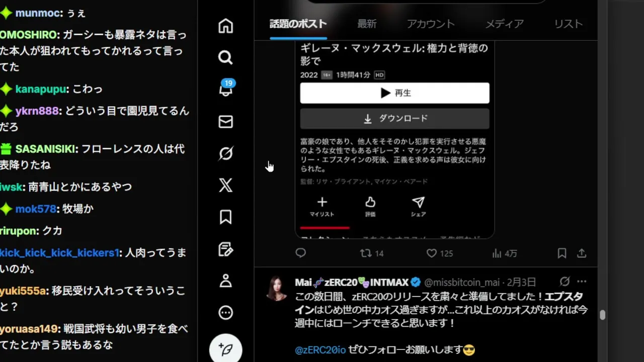Open three-dot menu on Mai's post
This screenshot has height=362, width=644.
click(x=582, y=282)
